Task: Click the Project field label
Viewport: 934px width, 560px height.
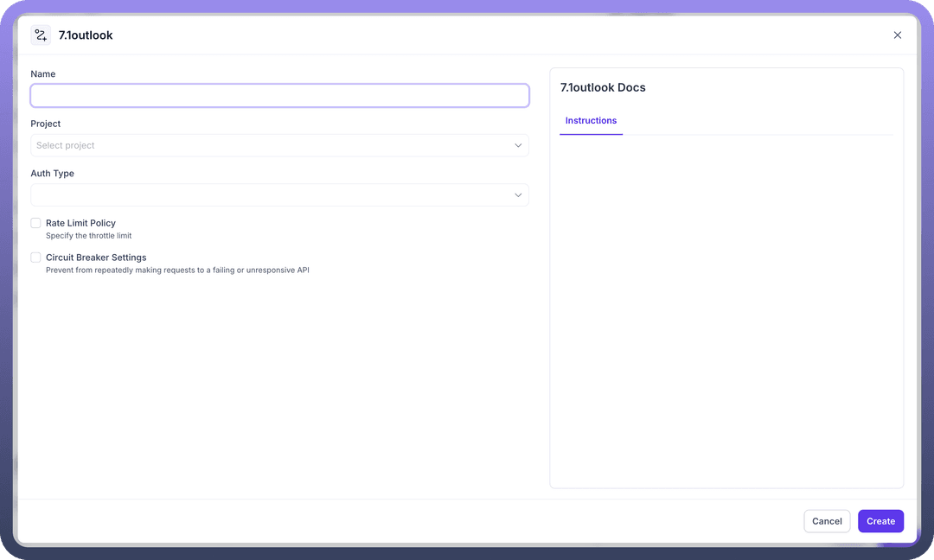Action: 46,124
